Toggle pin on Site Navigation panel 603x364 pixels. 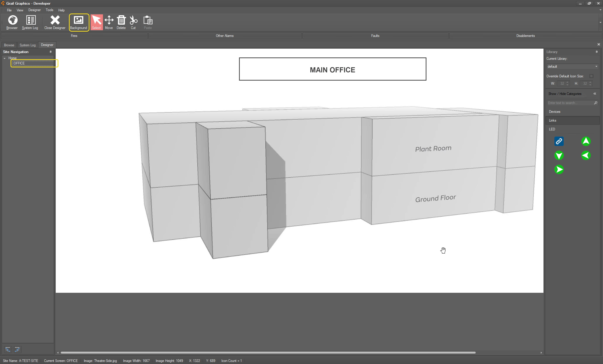(51, 52)
